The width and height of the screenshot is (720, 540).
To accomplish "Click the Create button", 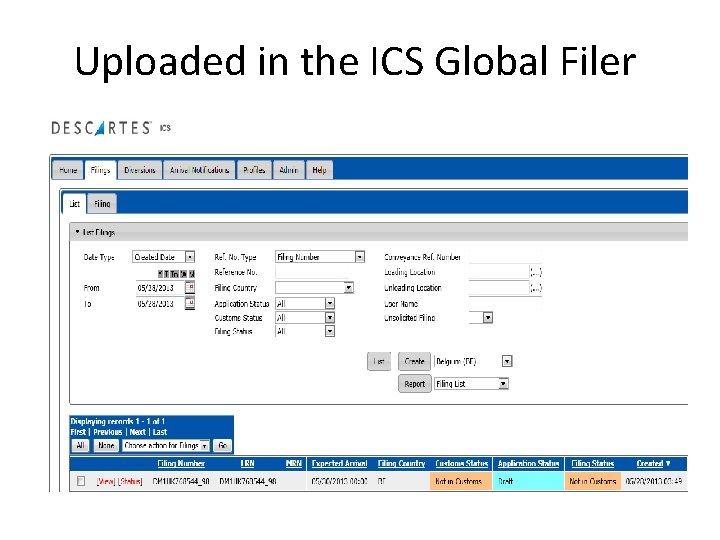I will 414,361.
